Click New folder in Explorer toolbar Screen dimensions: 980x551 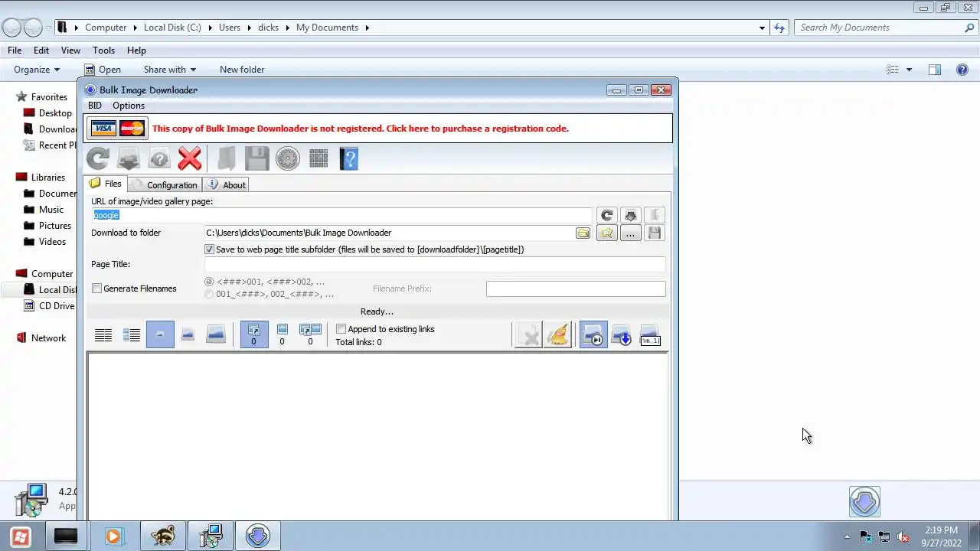point(242,70)
